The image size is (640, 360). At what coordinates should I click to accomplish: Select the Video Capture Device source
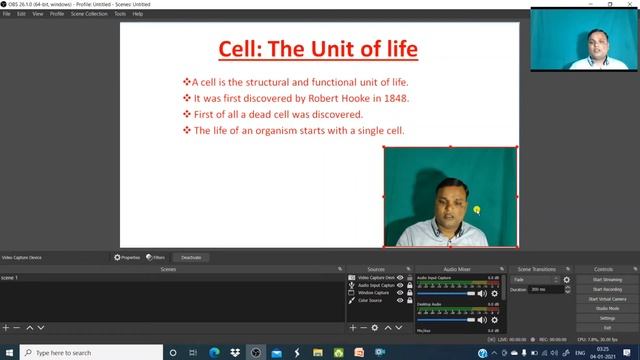coord(376,278)
